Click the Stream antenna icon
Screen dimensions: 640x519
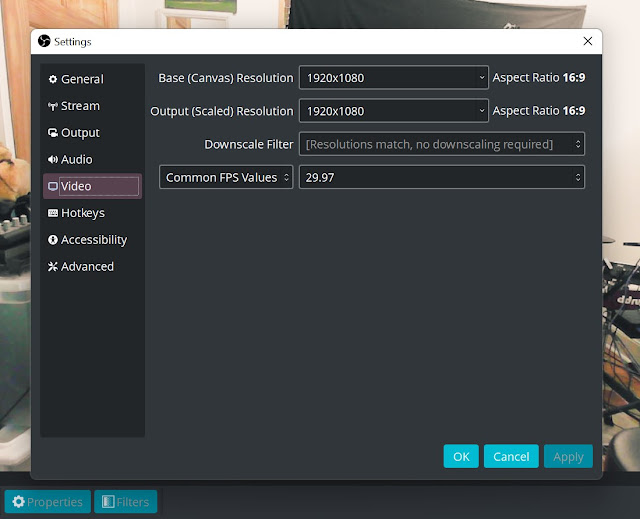click(53, 106)
